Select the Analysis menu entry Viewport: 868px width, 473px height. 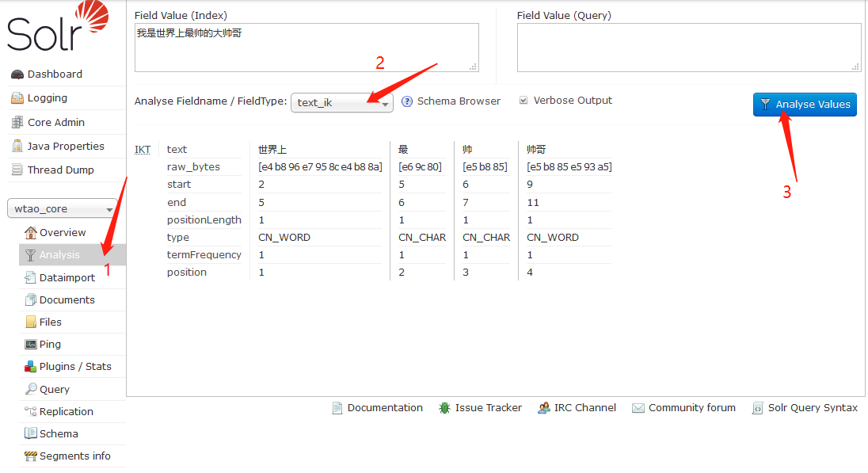[x=73, y=255]
